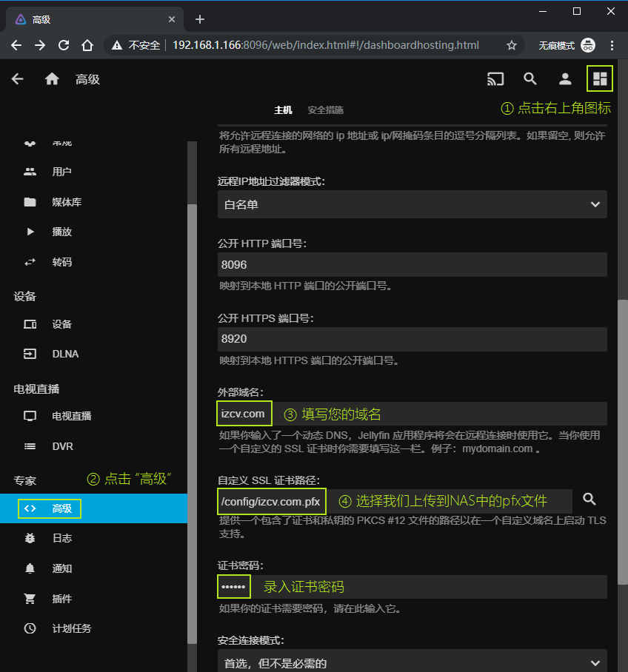Viewport: 628px width, 672px height.
Task: Select 媒体库 in the sidebar
Action: tap(67, 202)
